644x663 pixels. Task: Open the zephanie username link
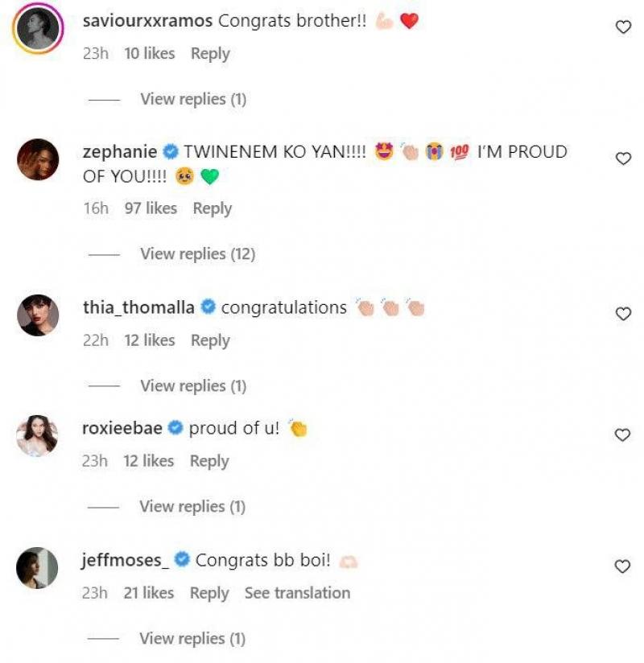120,152
